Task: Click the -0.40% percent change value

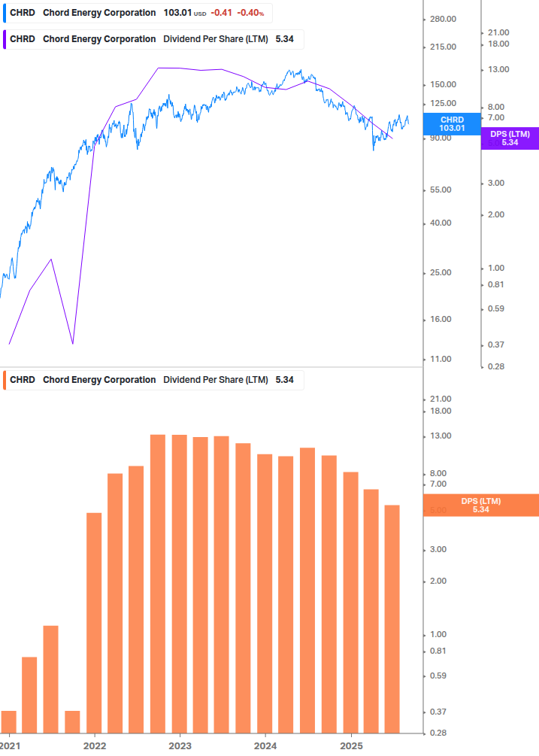Action: click(x=250, y=13)
